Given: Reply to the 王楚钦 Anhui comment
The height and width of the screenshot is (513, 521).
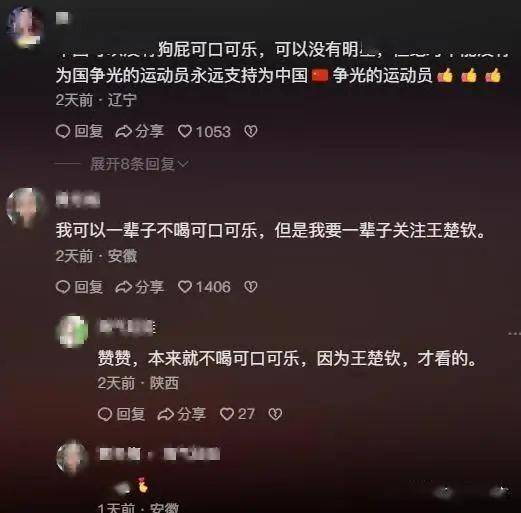Looking at the screenshot, I should click(79, 287).
